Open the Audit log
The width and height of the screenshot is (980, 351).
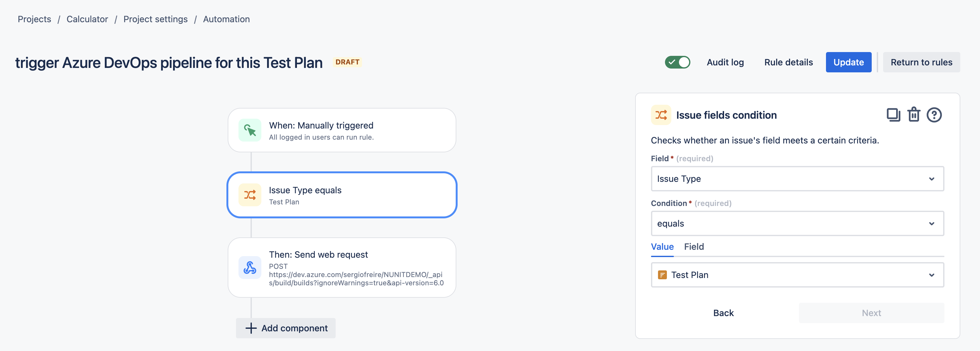tap(725, 62)
